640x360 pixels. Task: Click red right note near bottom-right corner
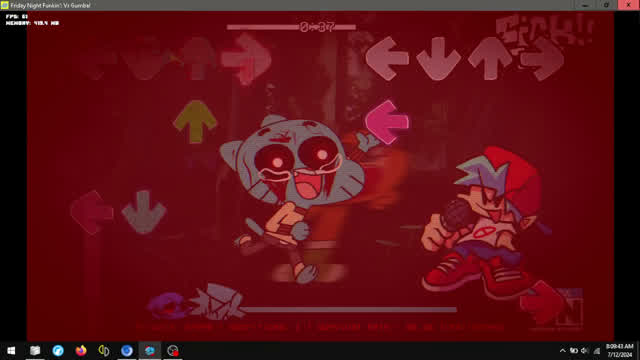(542, 303)
